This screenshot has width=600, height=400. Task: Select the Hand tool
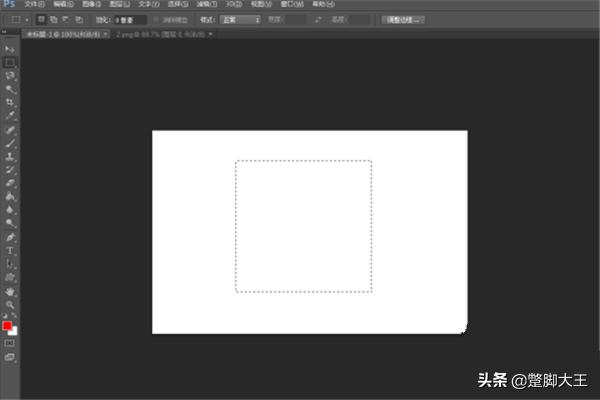pos(10,292)
